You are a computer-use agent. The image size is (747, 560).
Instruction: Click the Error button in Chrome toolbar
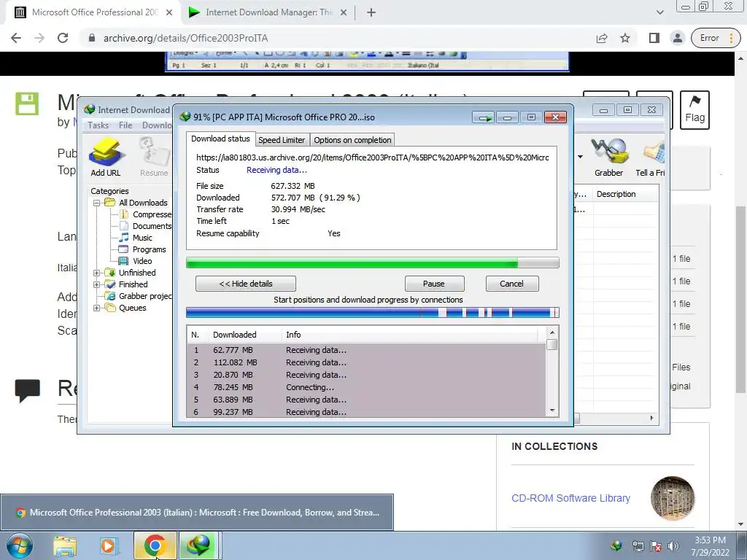point(709,38)
